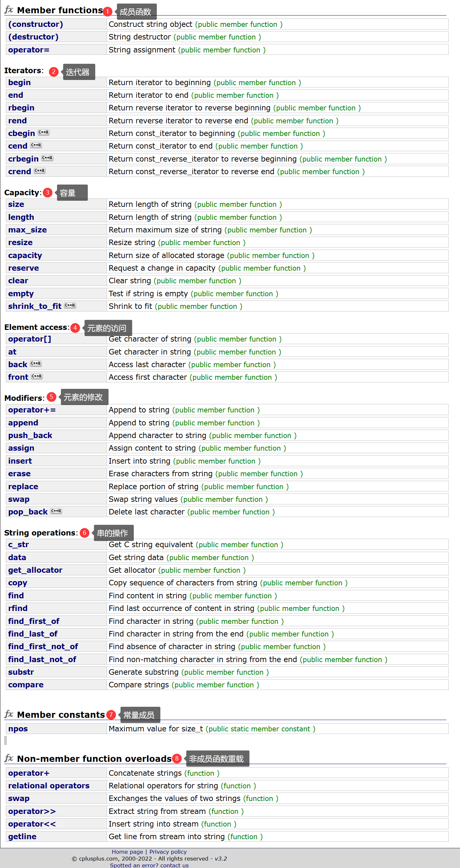
Task: Open the push_back link
Action: point(30,435)
